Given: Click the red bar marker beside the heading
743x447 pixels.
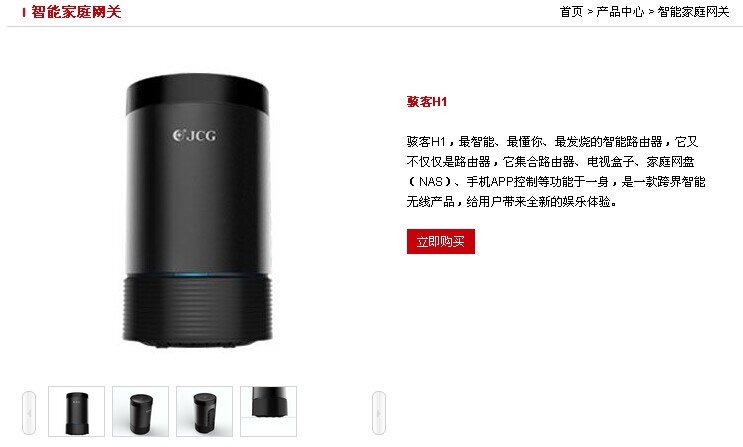Looking at the screenshot, I should click(24, 12).
